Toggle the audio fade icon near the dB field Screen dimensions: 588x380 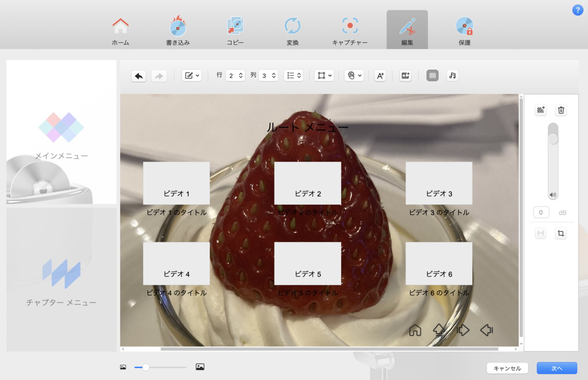coord(540,233)
